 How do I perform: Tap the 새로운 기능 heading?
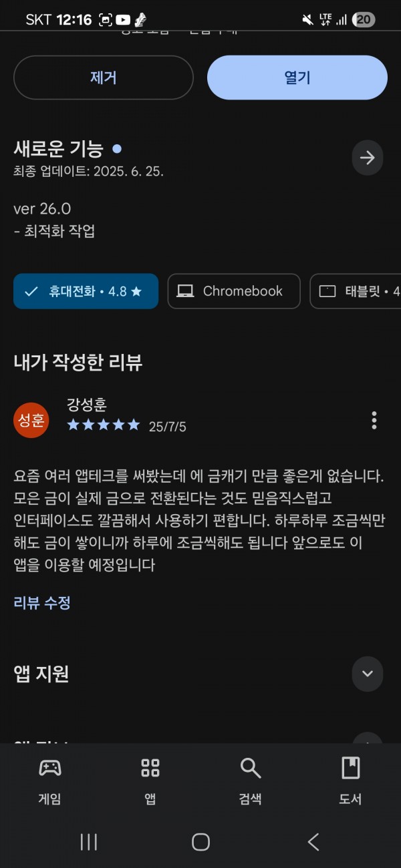click(59, 149)
